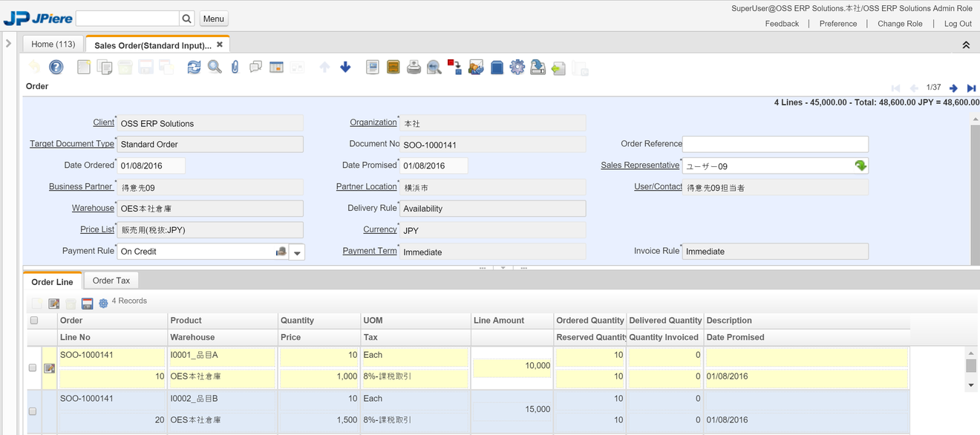Open the Payment Rule dropdown arrow

[x=297, y=252]
